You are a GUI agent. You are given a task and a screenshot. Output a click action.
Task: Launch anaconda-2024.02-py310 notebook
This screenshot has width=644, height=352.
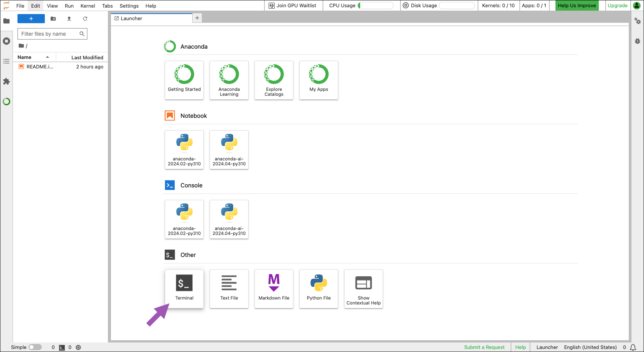click(184, 150)
